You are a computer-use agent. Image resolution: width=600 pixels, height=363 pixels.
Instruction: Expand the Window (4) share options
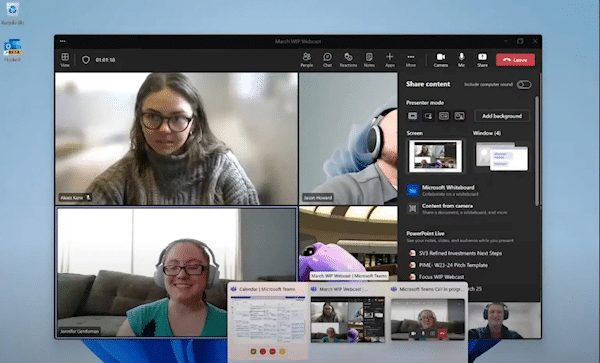coord(502,156)
